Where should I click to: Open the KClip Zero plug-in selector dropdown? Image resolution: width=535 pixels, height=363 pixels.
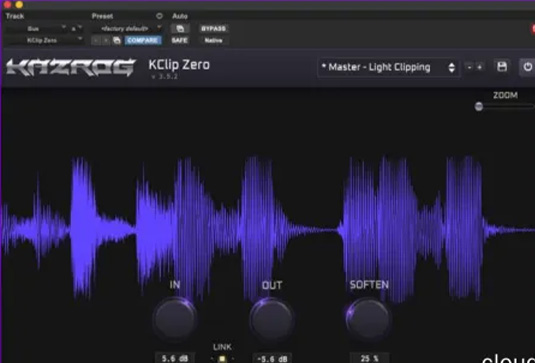(x=45, y=40)
